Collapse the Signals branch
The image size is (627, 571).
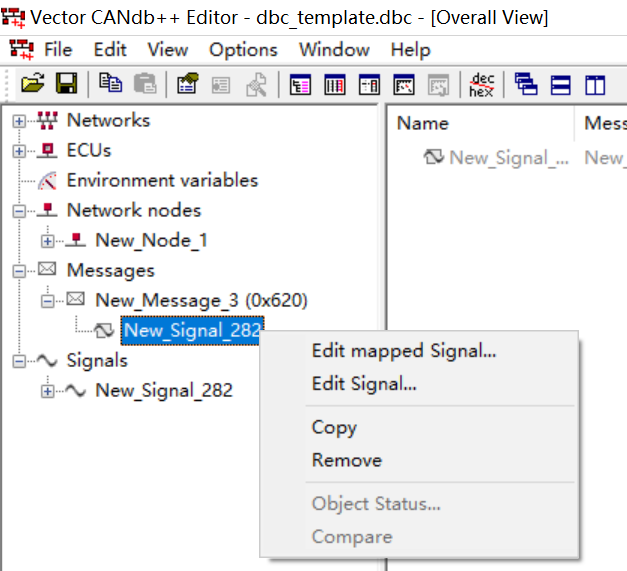[19, 361]
